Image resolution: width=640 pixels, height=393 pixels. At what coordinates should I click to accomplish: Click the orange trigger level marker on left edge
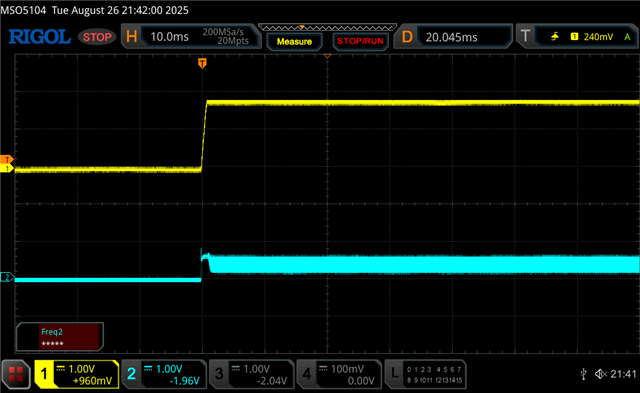coord(7,160)
